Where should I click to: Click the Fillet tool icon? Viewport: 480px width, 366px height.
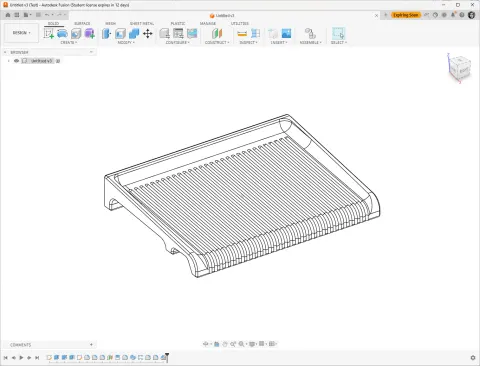coord(120,33)
